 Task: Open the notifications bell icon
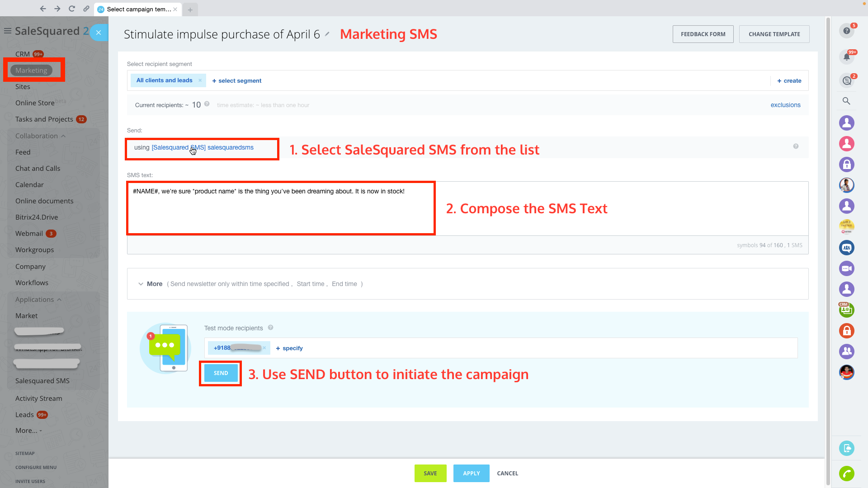[846, 57]
